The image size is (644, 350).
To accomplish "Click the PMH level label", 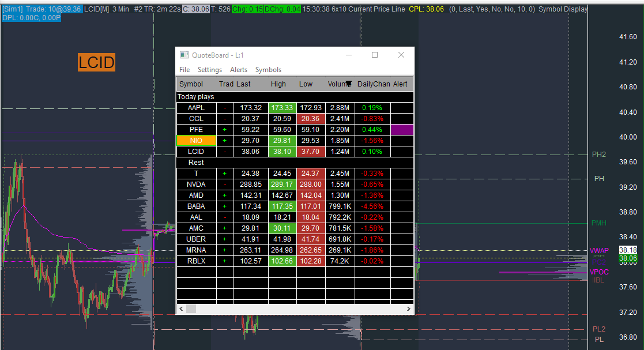I will [599, 223].
